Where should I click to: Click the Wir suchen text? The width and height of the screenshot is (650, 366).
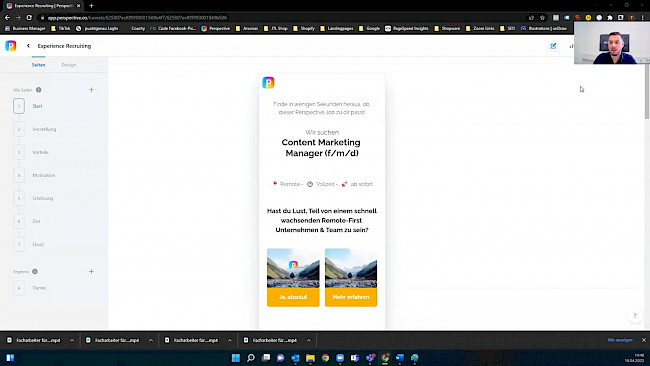(322, 132)
